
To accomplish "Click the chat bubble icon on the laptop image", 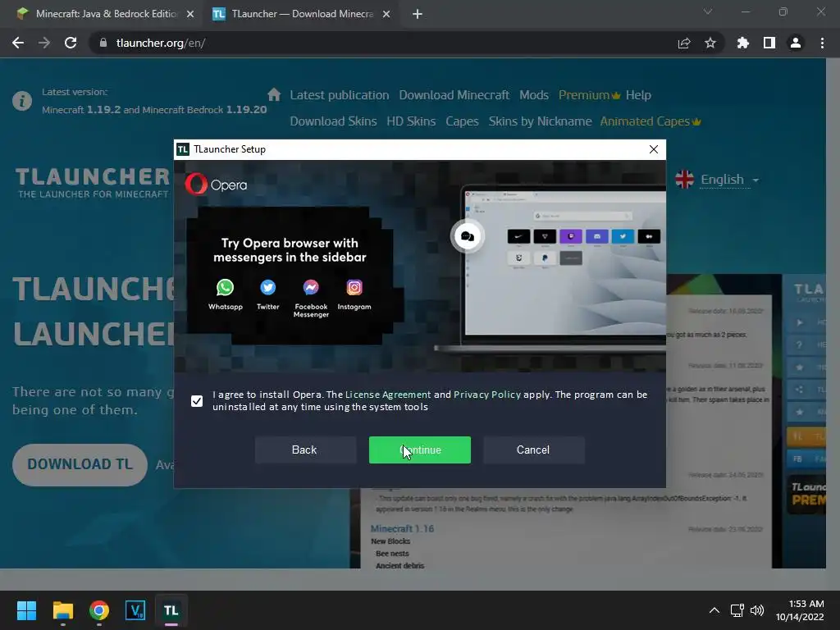I will pos(467,236).
